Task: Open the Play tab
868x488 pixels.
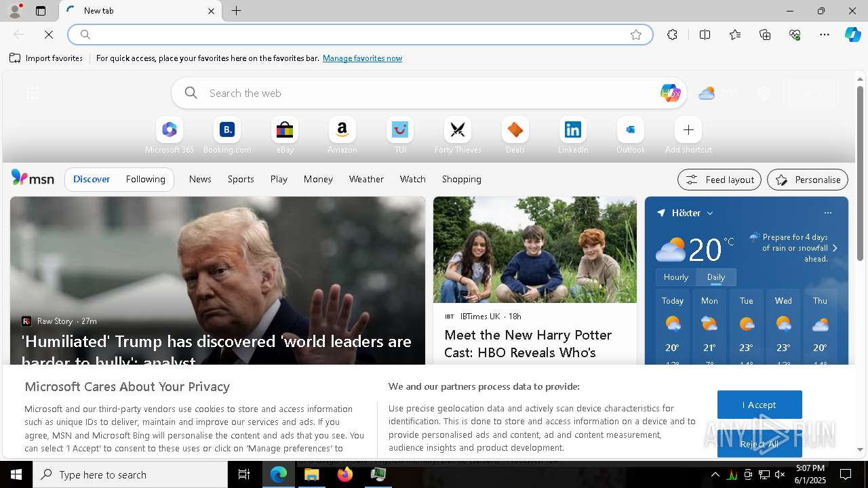Action: [x=279, y=179]
